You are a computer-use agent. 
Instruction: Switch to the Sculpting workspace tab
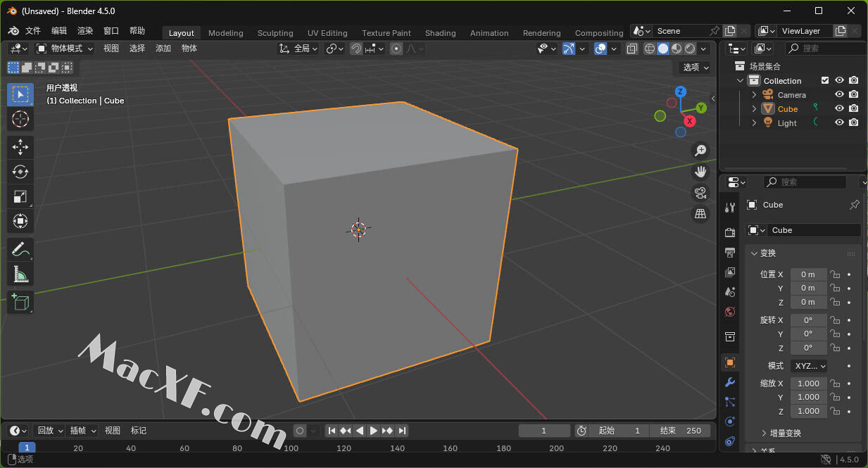tap(275, 33)
